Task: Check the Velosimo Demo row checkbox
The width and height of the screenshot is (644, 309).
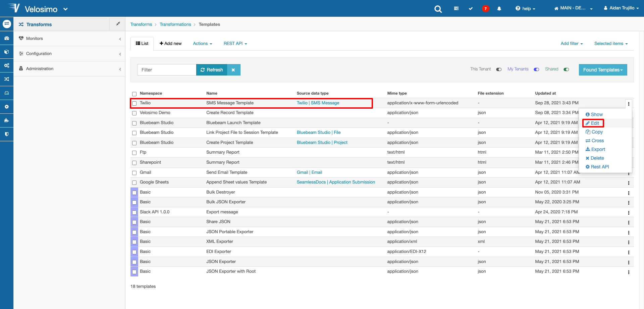Action: 134,113
